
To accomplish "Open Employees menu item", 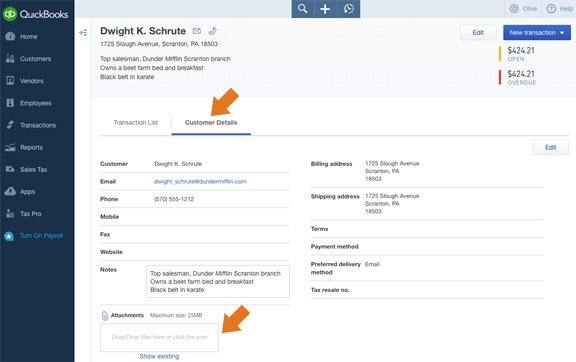I will coord(36,103).
